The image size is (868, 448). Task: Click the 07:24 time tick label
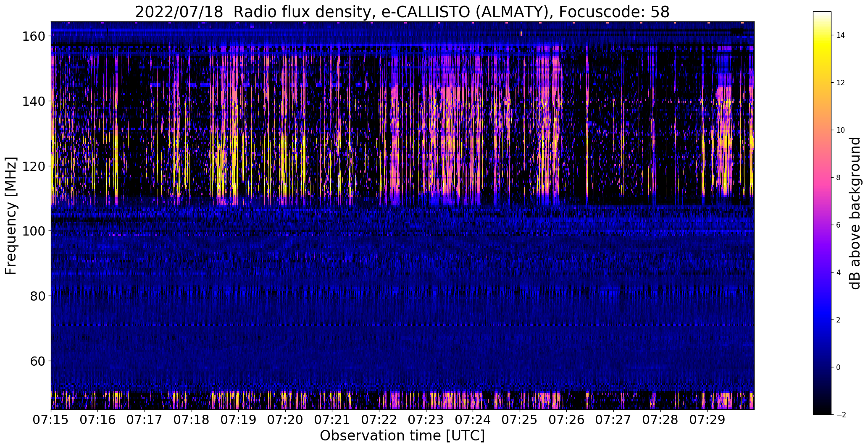(x=473, y=420)
